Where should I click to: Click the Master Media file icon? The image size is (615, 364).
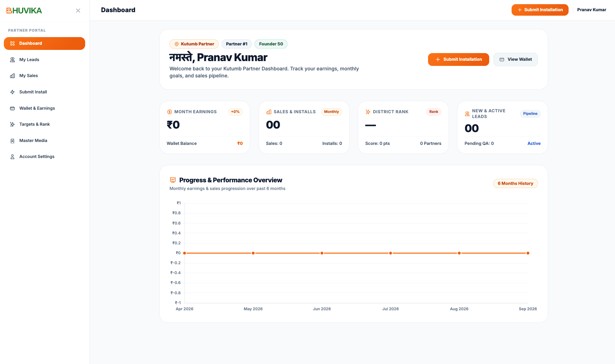pyautogui.click(x=12, y=141)
